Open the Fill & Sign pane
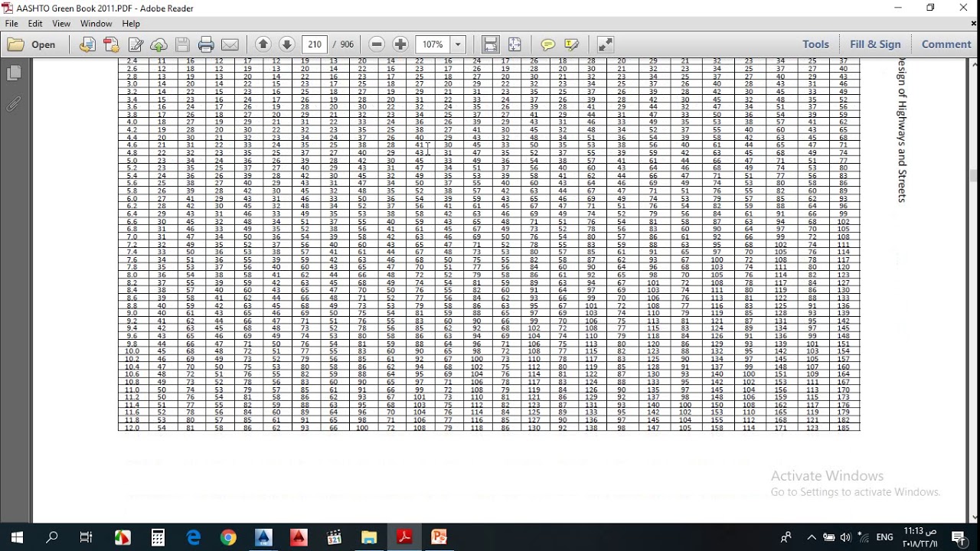 coord(875,44)
